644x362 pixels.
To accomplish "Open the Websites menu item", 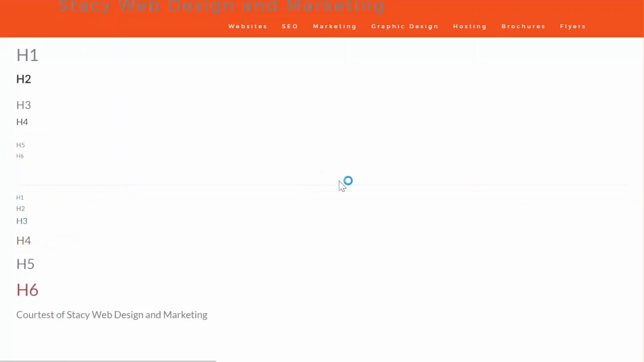I will coord(248,26).
